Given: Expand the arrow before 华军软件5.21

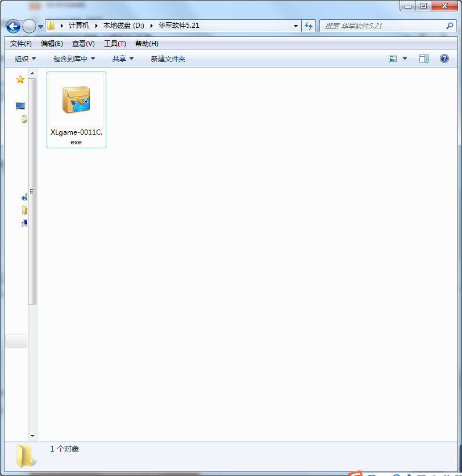Looking at the screenshot, I should (151, 26).
